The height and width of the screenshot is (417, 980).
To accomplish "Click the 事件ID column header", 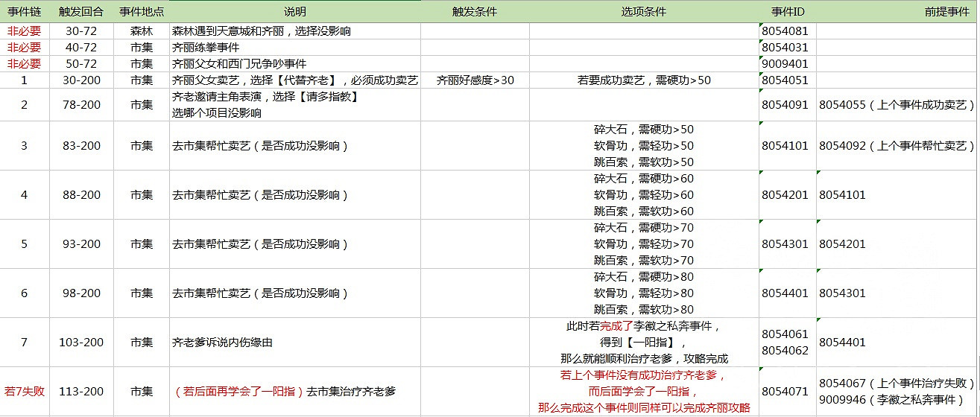I will tap(787, 13).
